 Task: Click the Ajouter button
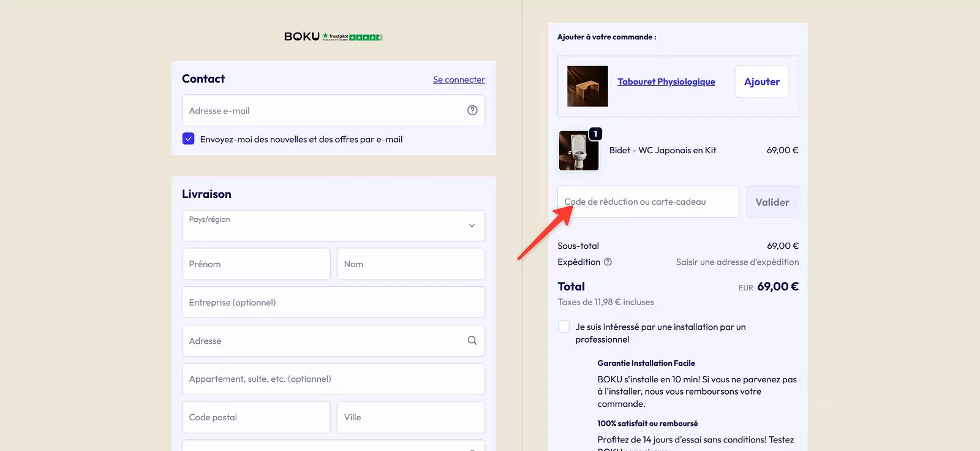coord(762,81)
